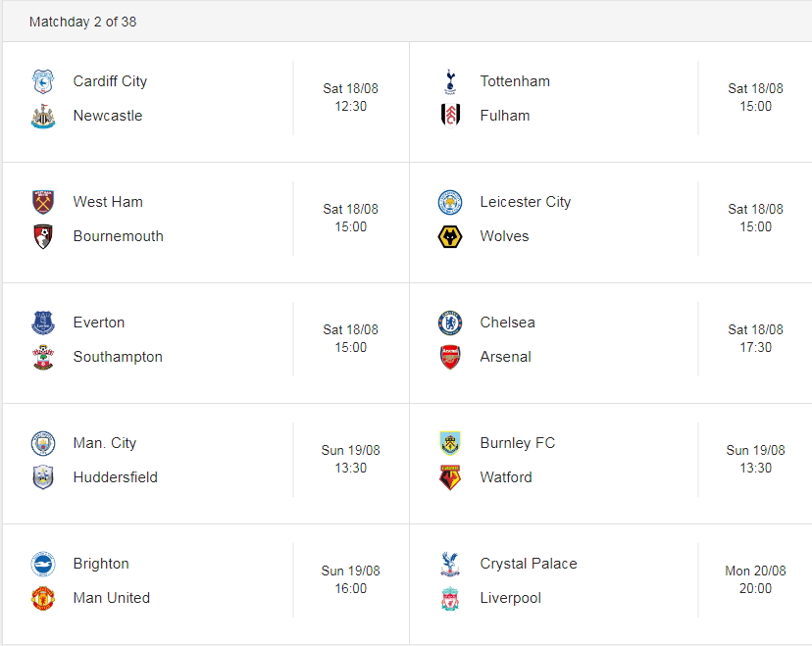This screenshot has width=812, height=646.
Task: Click the Newcastle club crest
Action: pyautogui.click(x=43, y=116)
